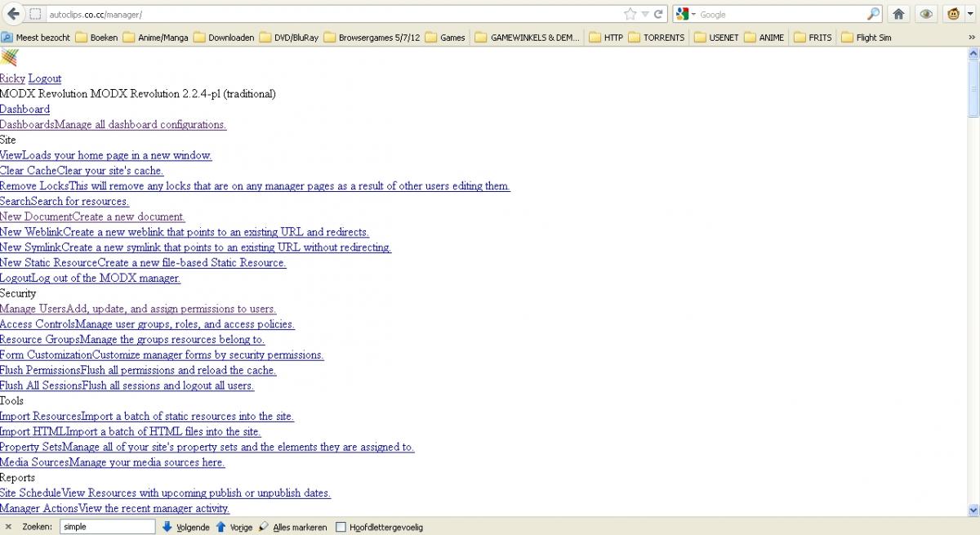Open the Greasemonkey dropdown arrow
This screenshot has width=980, height=535.
click(969, 15)
